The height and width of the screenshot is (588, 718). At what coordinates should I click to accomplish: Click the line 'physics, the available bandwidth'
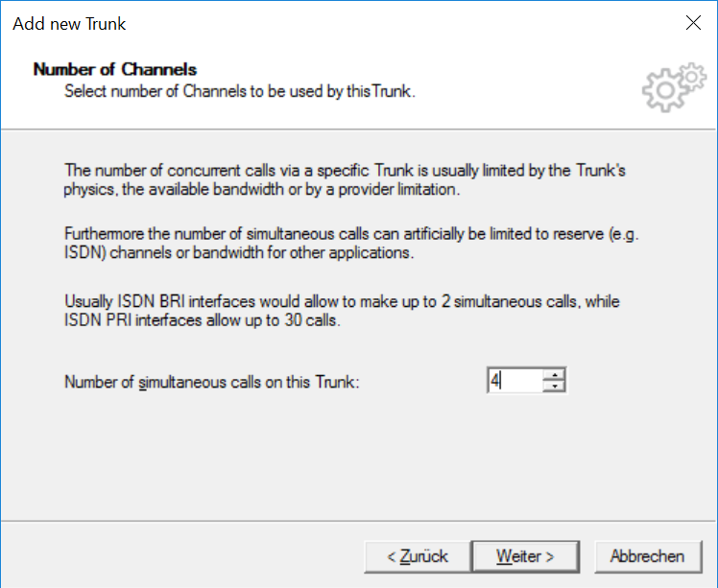[261, 189]
